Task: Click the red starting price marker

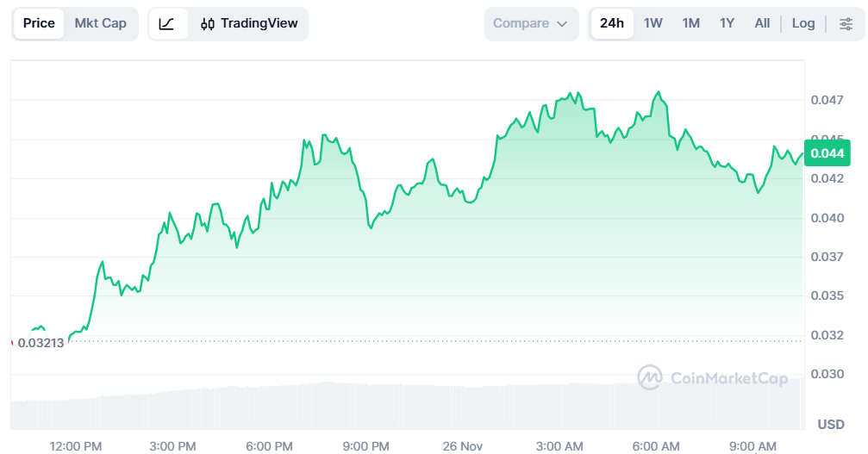Action: [x=12, y=343]
